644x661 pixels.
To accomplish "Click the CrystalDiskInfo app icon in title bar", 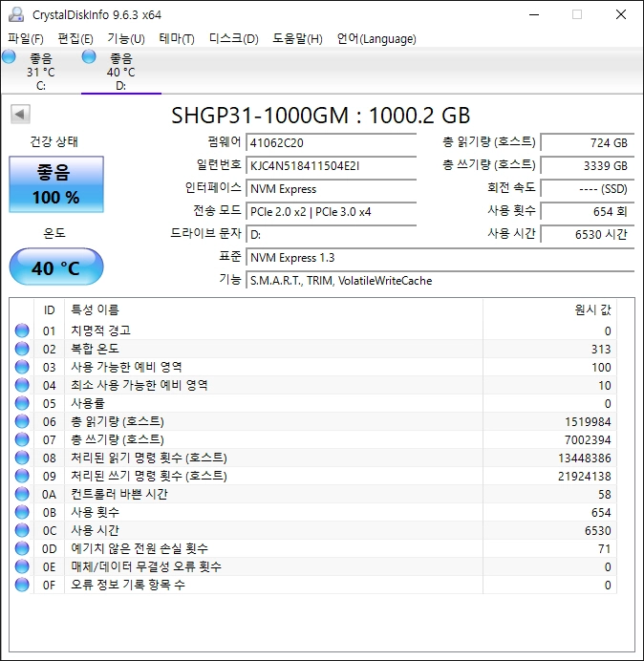I will click(16, 14).
